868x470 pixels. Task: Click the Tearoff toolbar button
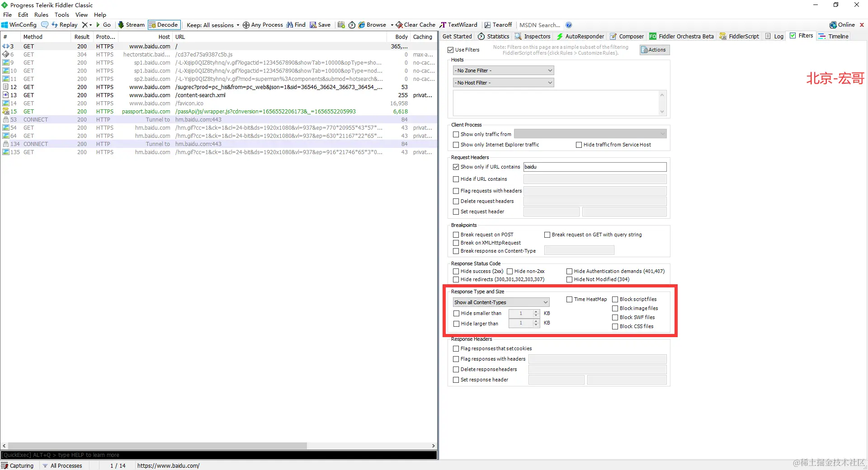498,25
